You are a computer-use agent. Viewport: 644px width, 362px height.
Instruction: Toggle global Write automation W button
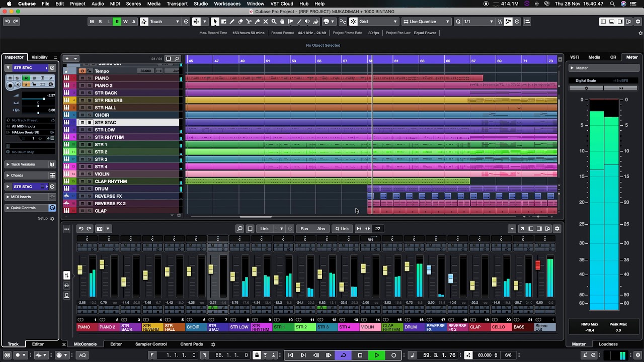[x=125, y=22]
